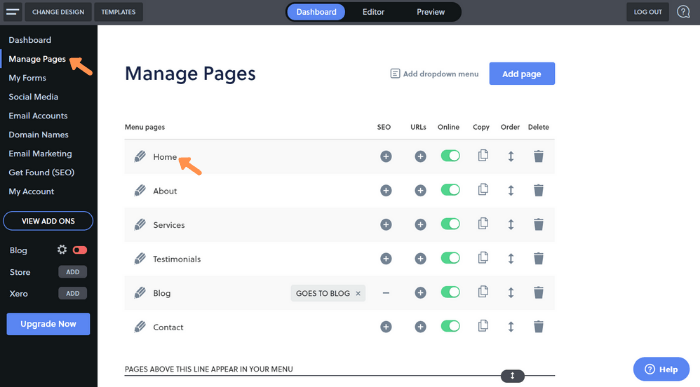This screenshot has width=700, height=387.
Task: Click the Add page button
Action: [x=522, y=74]
